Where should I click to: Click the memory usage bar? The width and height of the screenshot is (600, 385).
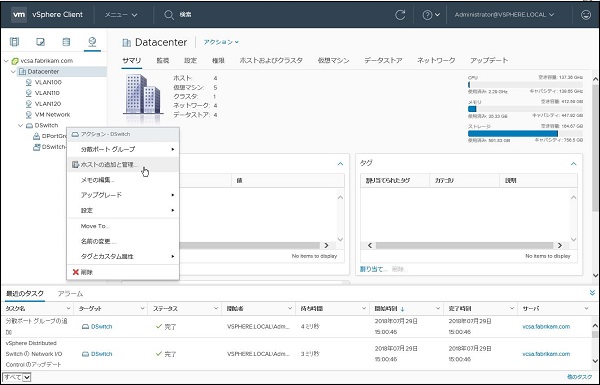(x=525, y=109)
